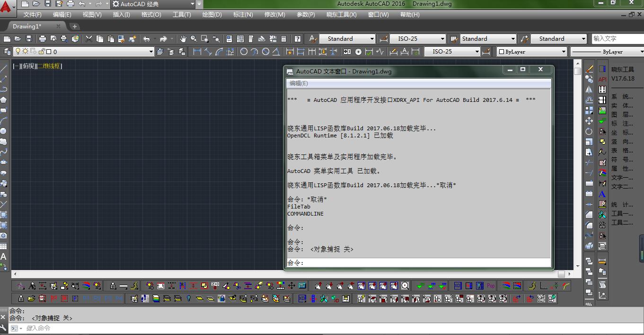The width and height of the screenshot is (644, 335).
Task: Click the Text Style icon beside Standard
Action: (313, 39)
